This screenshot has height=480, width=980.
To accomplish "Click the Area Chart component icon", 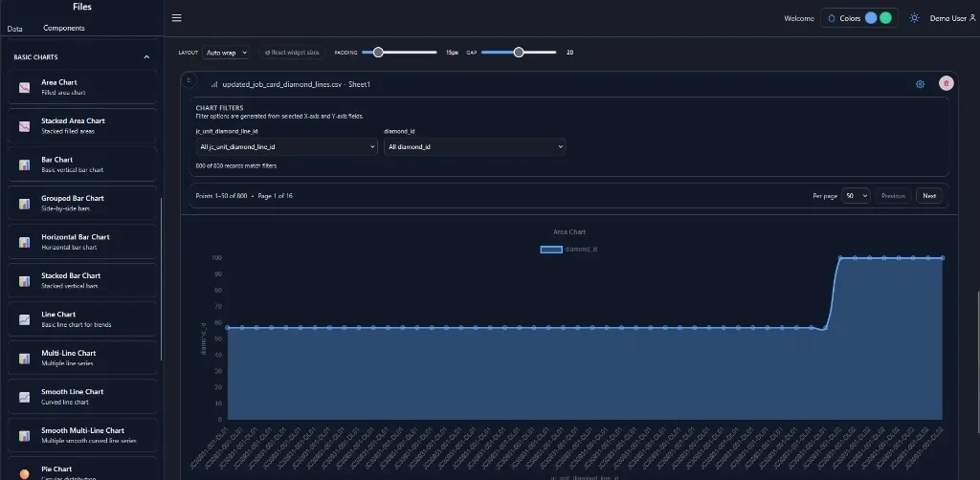I will [x=24, y=87].
